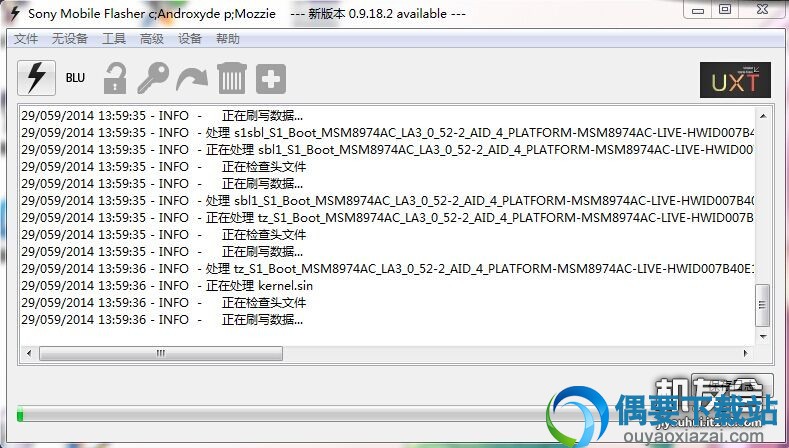Click the log line starting '处理 tz_S1_Boot'
Viewport: 789px width, 448px height.
pyautogui.click(x=387, y=269)
